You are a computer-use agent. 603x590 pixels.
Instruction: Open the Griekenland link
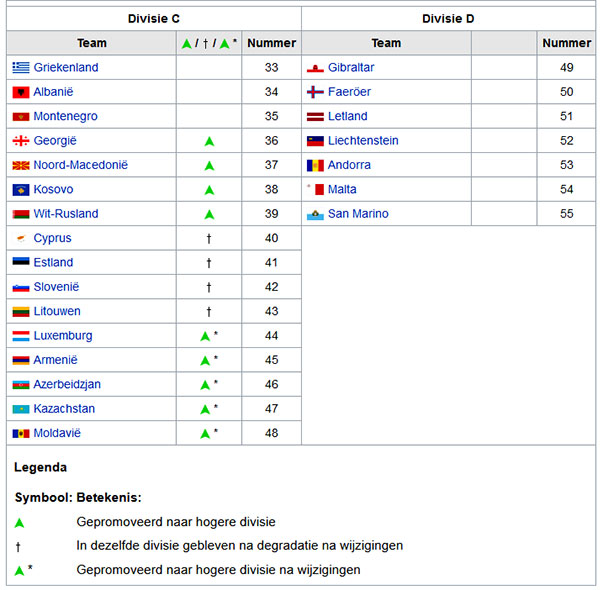click(x=66, y=68)
